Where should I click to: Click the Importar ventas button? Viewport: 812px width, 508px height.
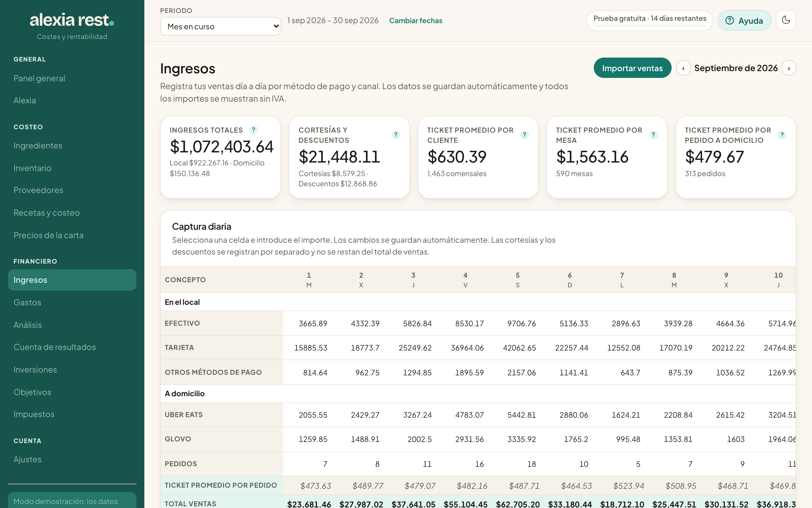pyautogui.click(x=632, y=68)
